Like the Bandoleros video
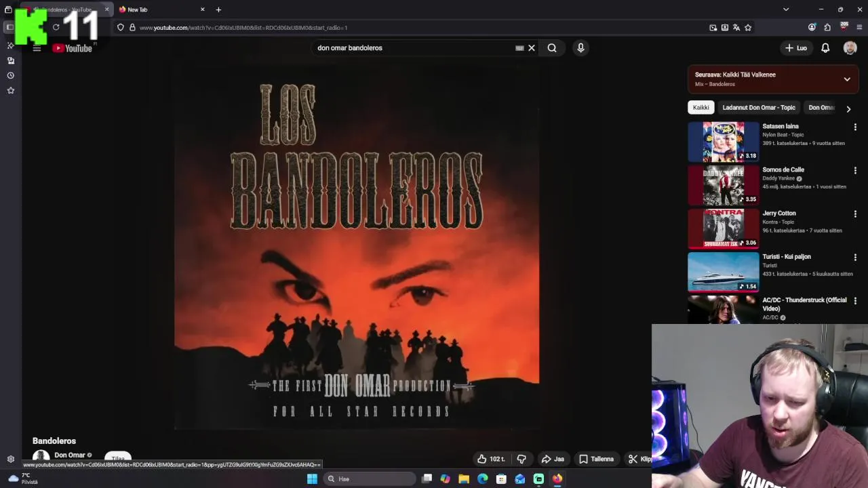This screenshot has height=488, width=868. (491, 459)
